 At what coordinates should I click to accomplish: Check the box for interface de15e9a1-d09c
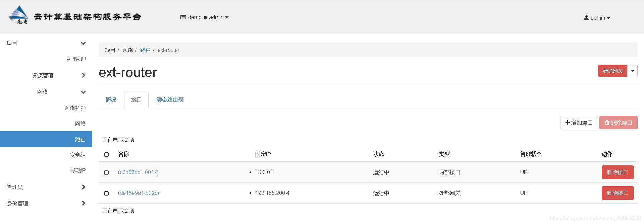pyautogui.click(x=106, y=193)
